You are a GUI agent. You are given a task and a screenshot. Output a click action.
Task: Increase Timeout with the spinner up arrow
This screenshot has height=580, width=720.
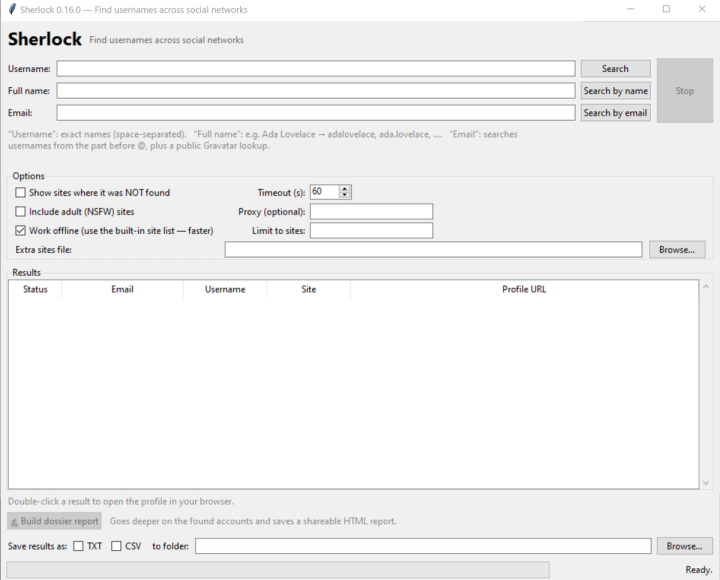344,188
